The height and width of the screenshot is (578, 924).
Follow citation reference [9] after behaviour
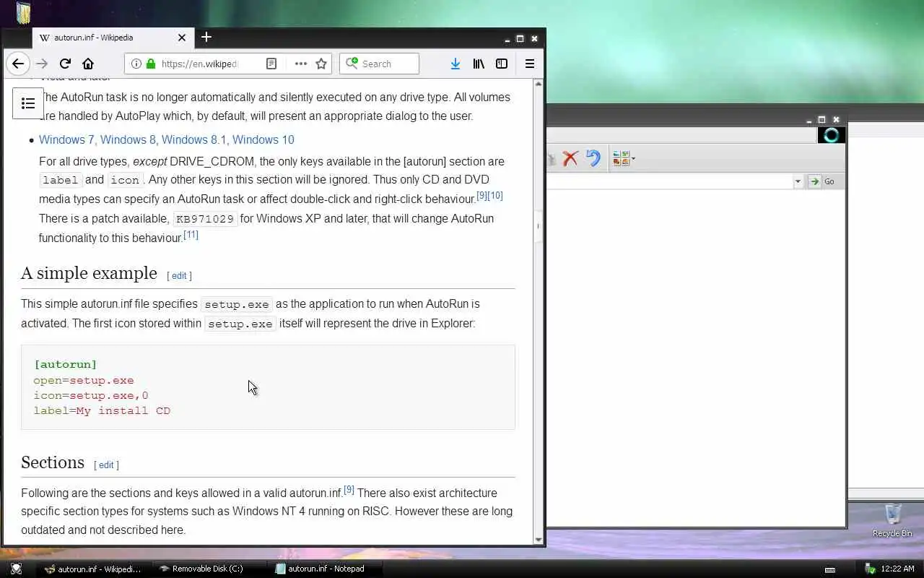tap(481, 196)
